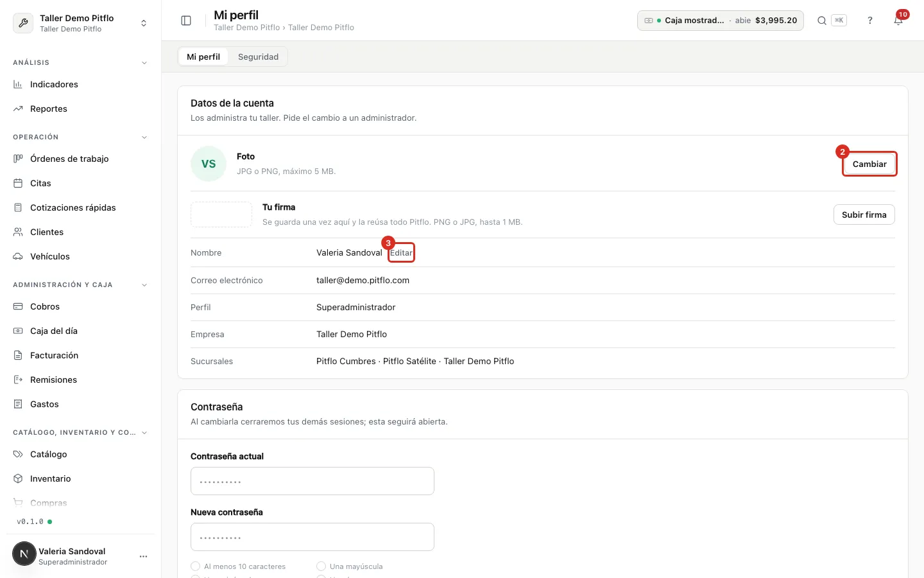The image size is (924, 578).
Task: Click the Inventario box icon
Action: click(x=18, y=478)
